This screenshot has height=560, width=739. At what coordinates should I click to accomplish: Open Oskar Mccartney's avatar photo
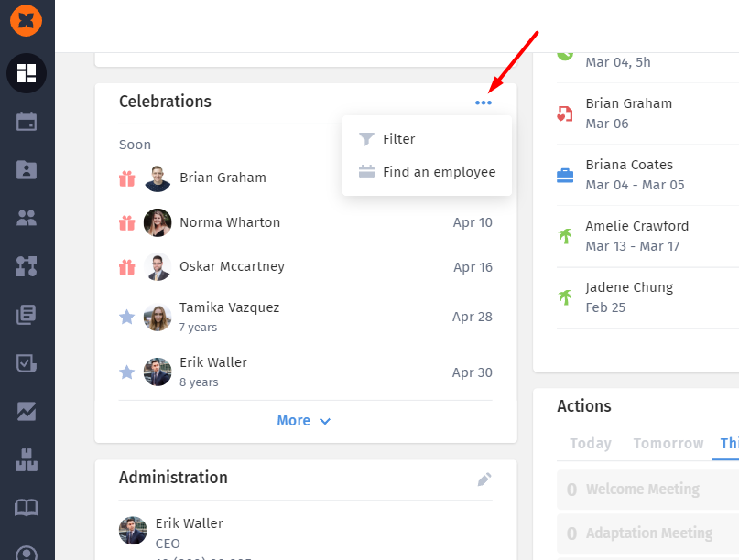tap(158, 266)
